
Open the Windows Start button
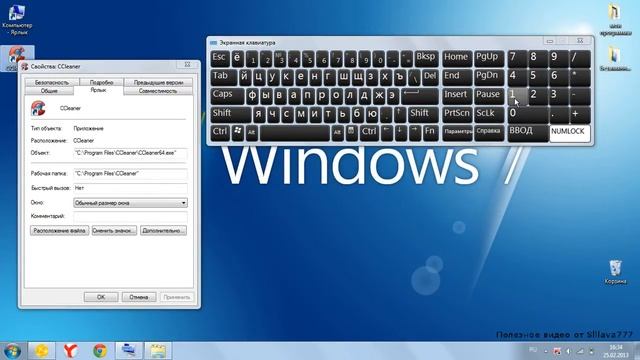tap(12, 351)
